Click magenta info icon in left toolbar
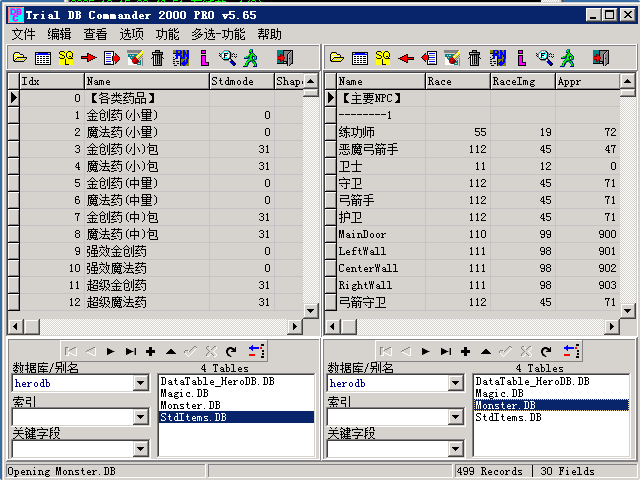Image resolution: width=640 pixels, height=480 pixels. 204,58
